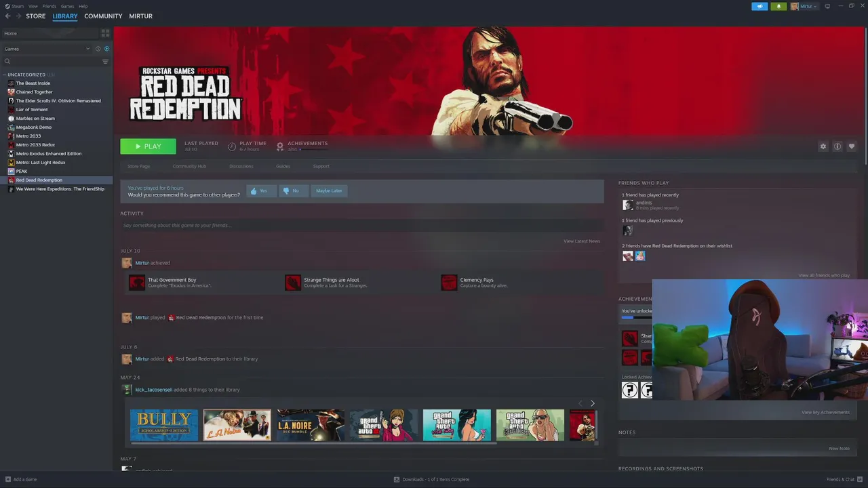Open advanced filter settings in the library search bar
868x488 pixels.
click(105, 62)
